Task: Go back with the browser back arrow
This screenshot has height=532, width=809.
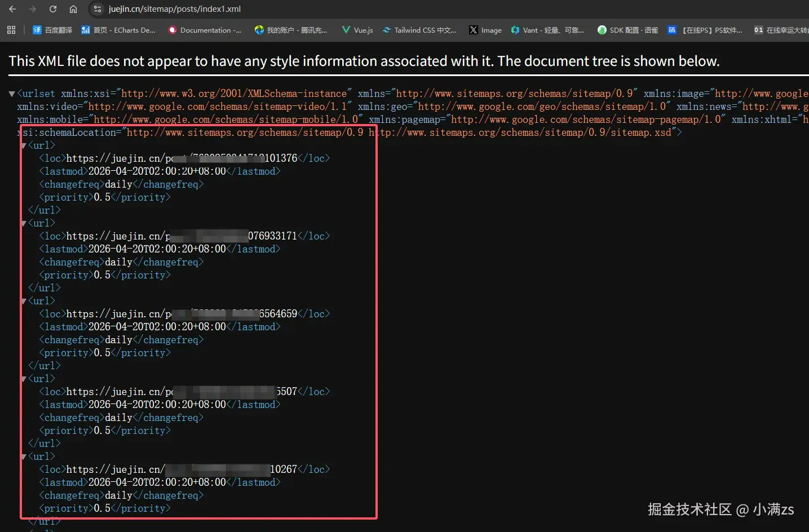Action: (12, 9)
